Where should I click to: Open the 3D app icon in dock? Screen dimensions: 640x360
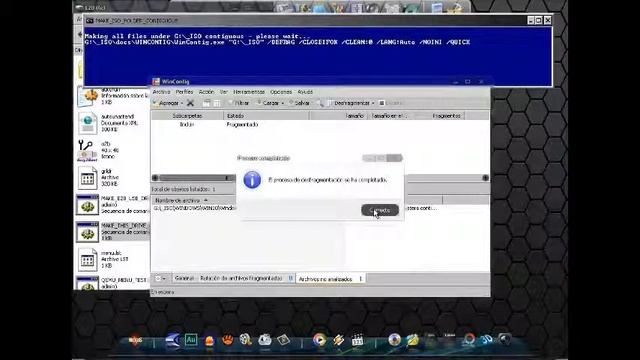pos(486,340)
